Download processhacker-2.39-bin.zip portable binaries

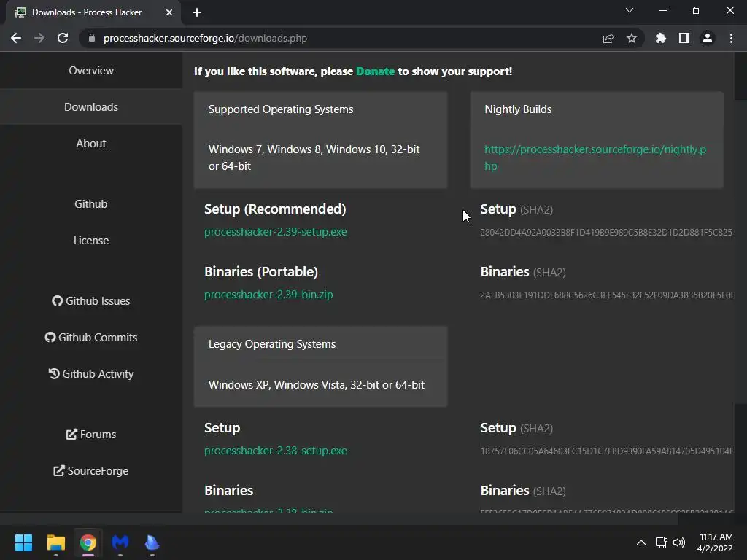(268, 295)
